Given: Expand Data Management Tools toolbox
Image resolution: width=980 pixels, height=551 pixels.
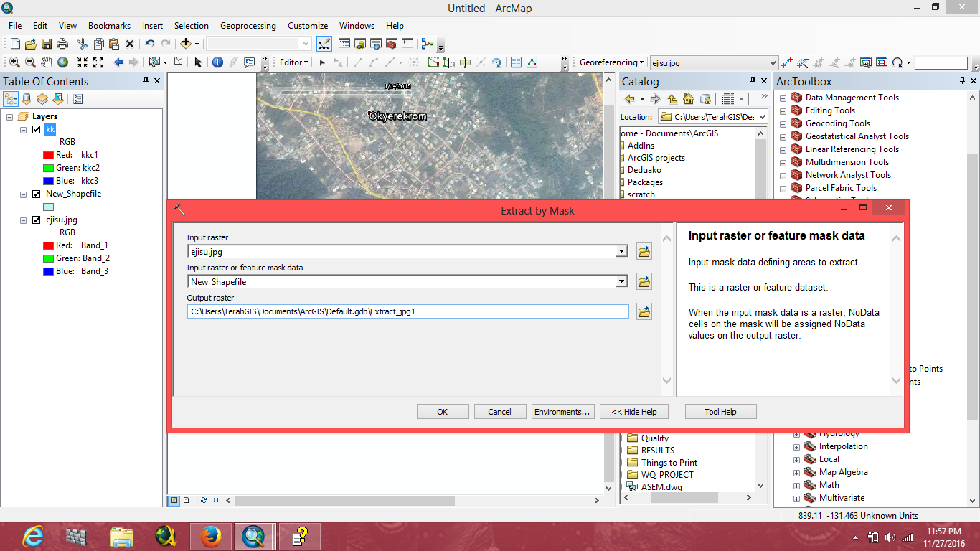Looking at the screenshot, I should 783,98.
